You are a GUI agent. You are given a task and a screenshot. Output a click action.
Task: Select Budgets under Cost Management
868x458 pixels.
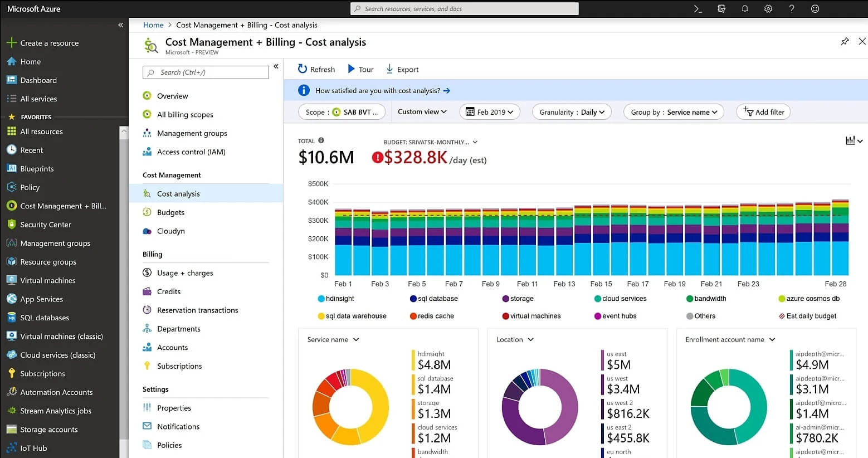170,212
